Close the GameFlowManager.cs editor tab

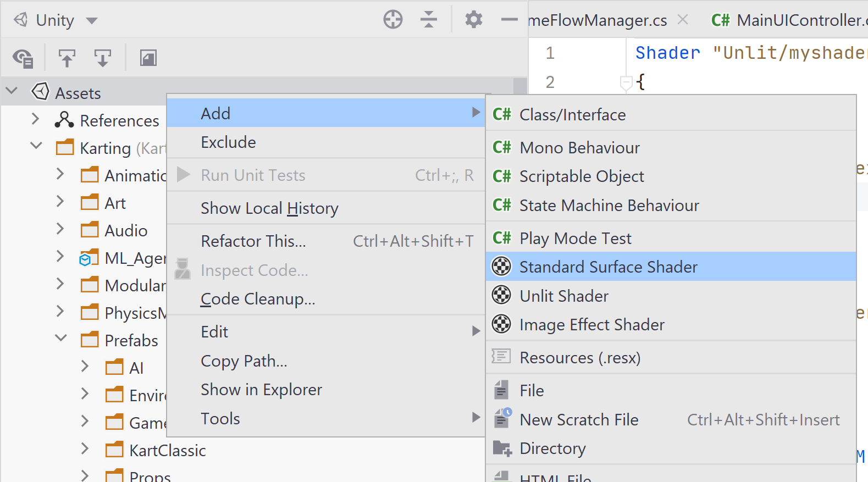[683, 20]
